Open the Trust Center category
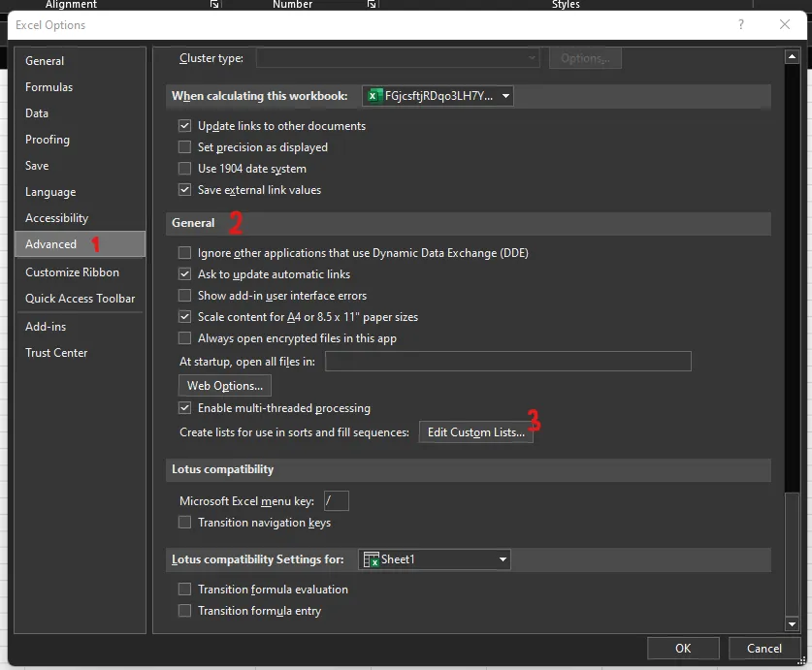Screen dimensions: 812x670 coord(81,353)
